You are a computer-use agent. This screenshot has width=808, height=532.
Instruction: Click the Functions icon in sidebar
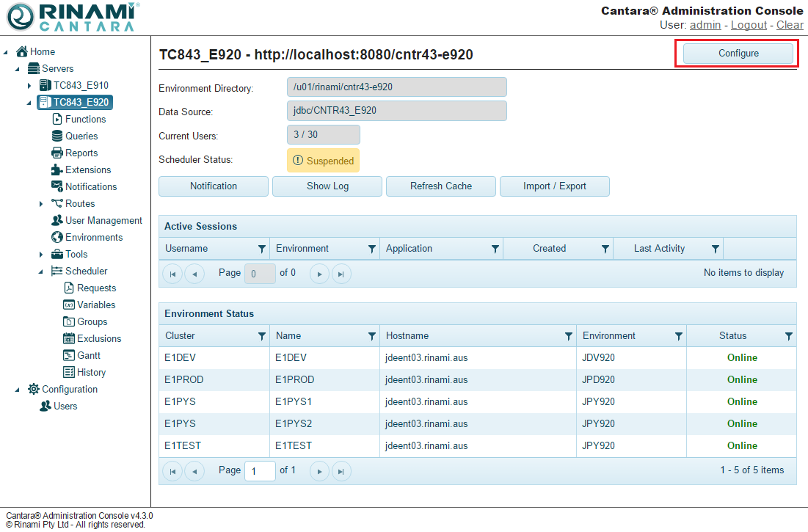tap(57, 119)
